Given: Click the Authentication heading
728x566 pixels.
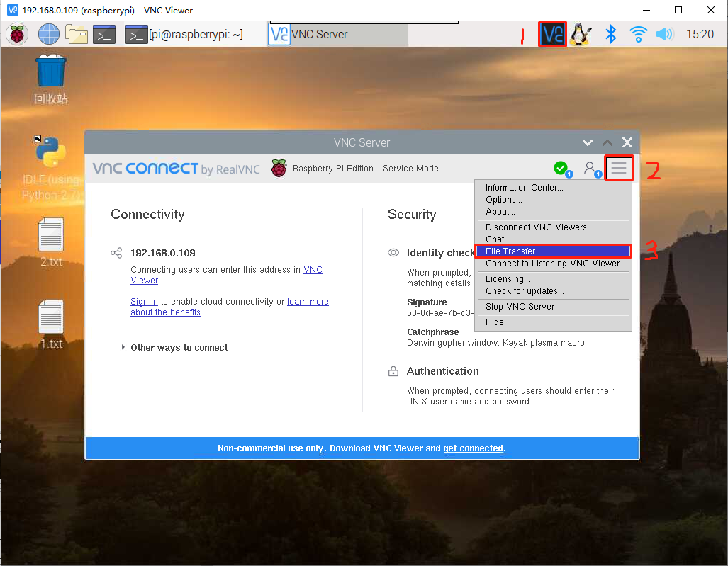Looking at the screenshot, I should [x=442, y=371].
